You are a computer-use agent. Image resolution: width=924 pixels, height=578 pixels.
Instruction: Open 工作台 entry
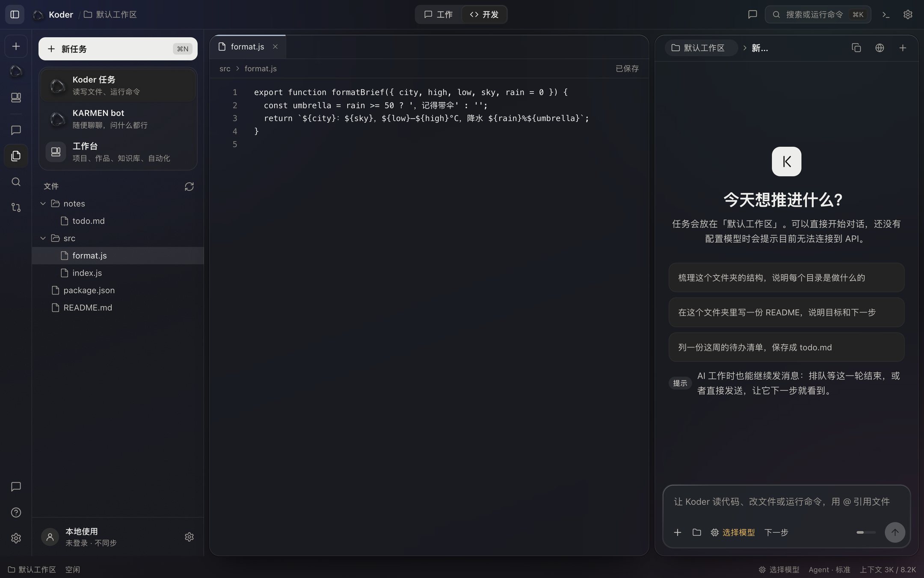click(118, 152)
